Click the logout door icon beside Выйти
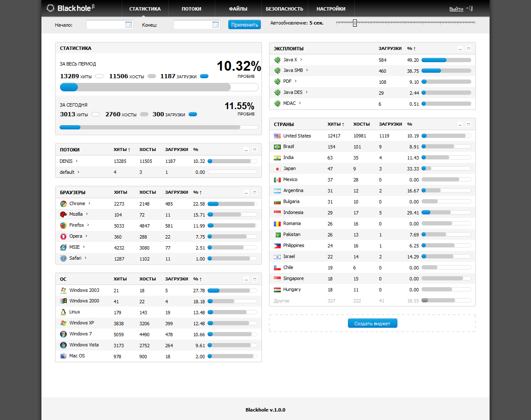This screenshot has height=420, width=531. point(470,9)
